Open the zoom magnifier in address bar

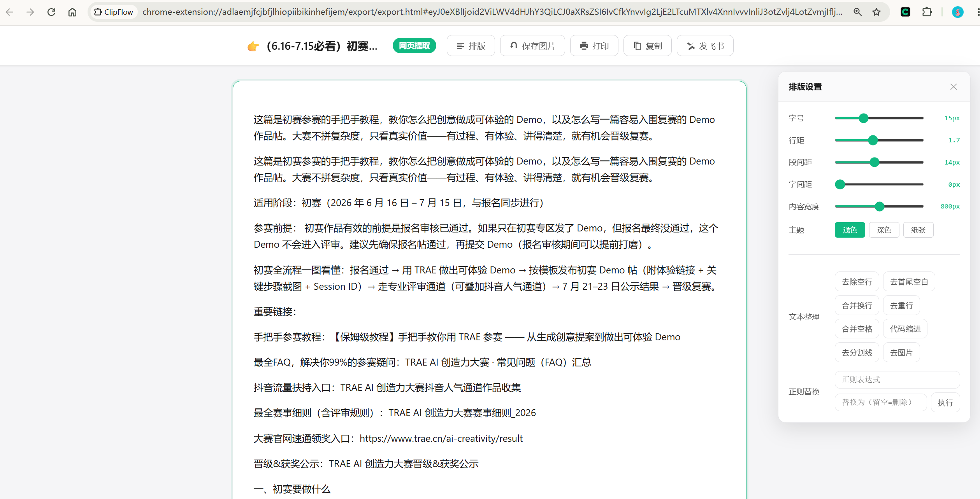point(857,12)
